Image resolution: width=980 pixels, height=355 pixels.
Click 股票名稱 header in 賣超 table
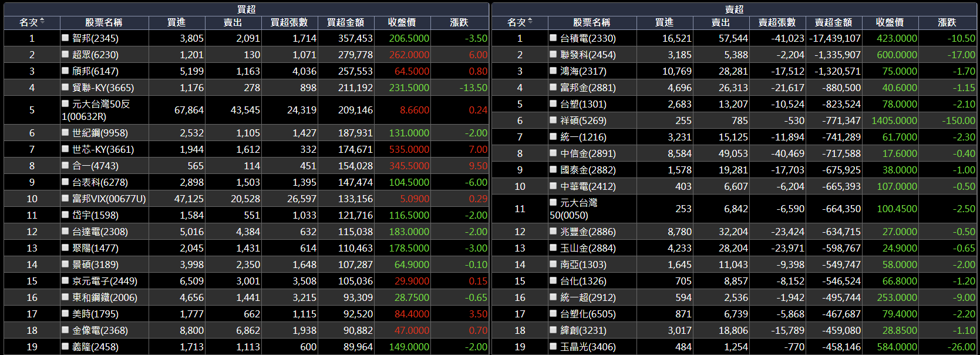click(592, 22)
